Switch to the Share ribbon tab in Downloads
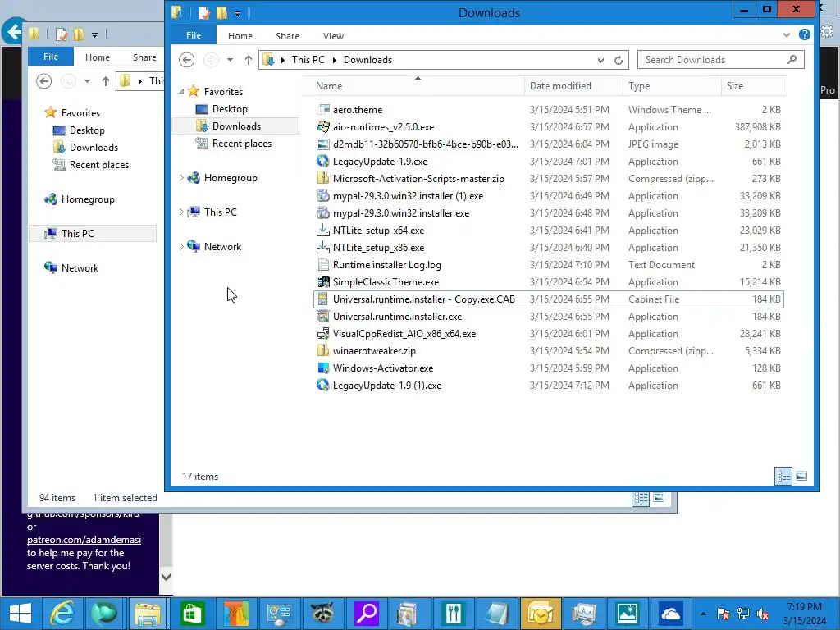Image resolution: width=840 pixels, height=630 pixels. click(288, 36)
